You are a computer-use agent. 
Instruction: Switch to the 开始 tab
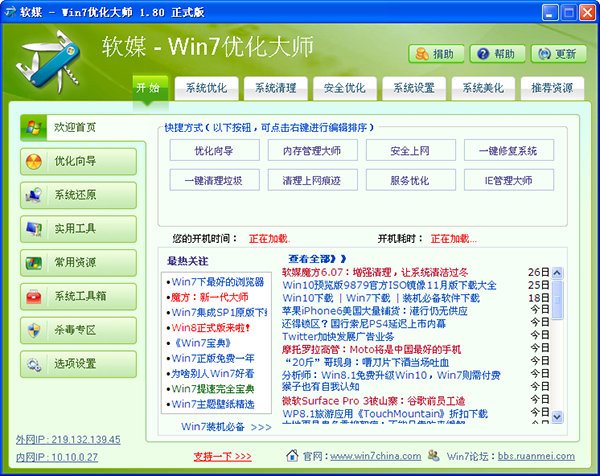pyautogui.click(x=150, y=88)
